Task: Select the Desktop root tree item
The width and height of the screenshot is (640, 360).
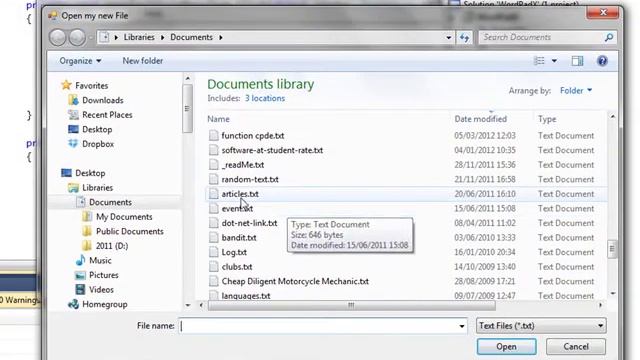Action: point(90,173)
